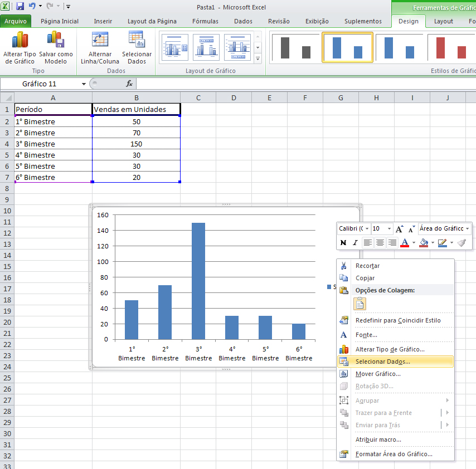Expand the Layout de Gráfico gallery
476x469 pixels.
(x=258, y=58)
